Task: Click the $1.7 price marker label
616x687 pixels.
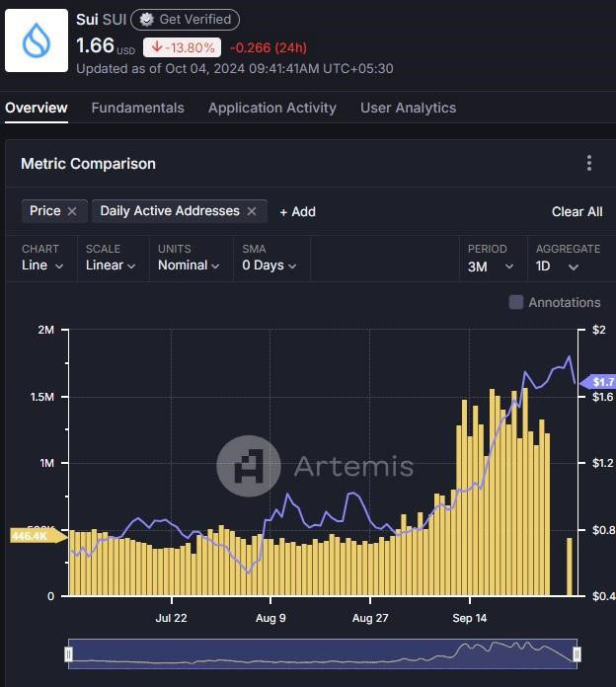Action: pyautogui.click(x=598, y=382)
